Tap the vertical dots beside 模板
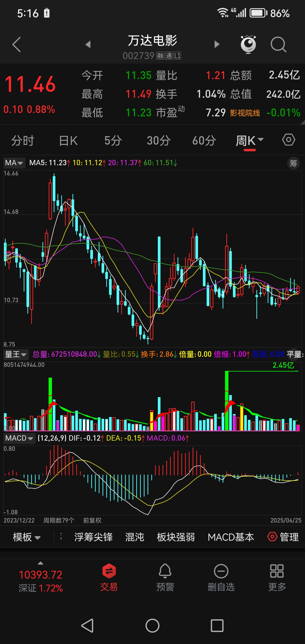The image size is (305, 644). (61, 536)
